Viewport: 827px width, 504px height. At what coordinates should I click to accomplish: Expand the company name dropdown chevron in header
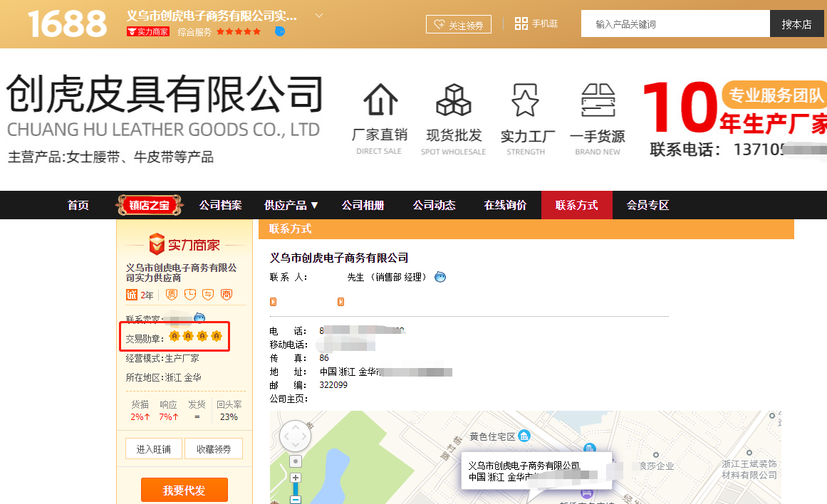tap(318, 16)
